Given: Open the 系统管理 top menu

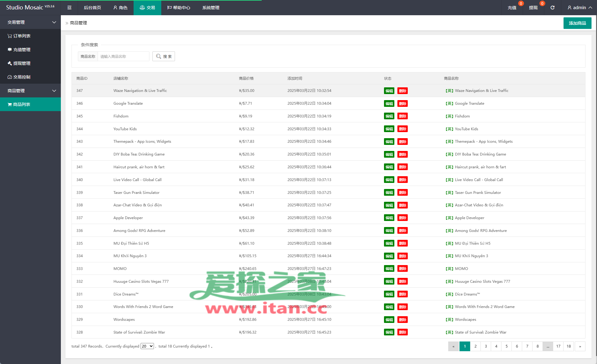Looking at the screenshot, I should (x=211, y=8).
